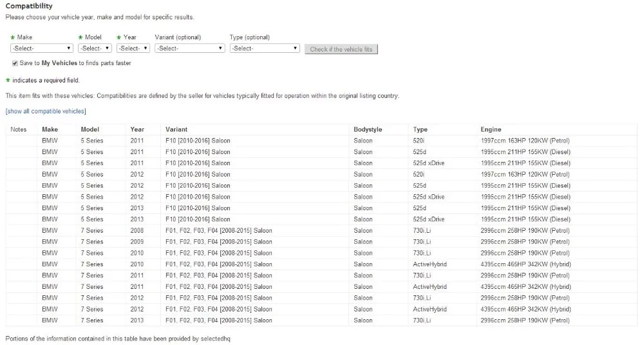Click 525d xDrive in the 2012 row

428,197
